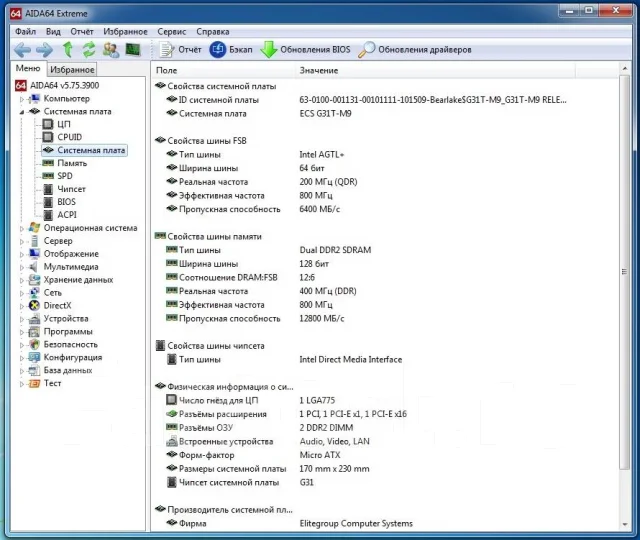Click the Устройства icon in tree
This screenshot has height=540, width=640.
35,318
